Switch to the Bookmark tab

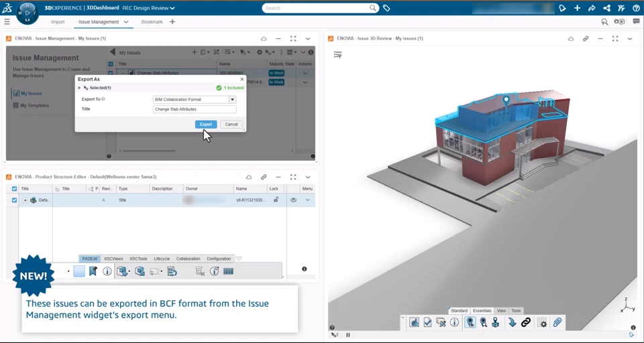(152, 21)
